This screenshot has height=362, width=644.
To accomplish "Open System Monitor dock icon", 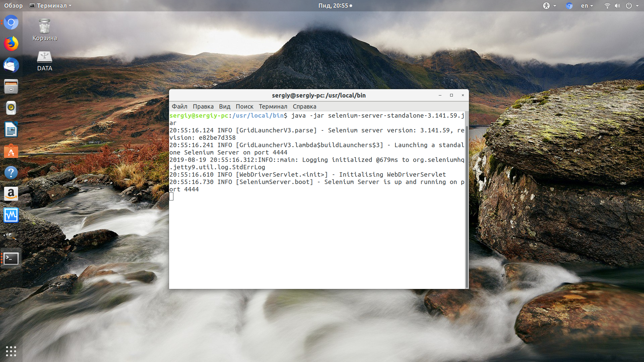I will coord(11,216).
